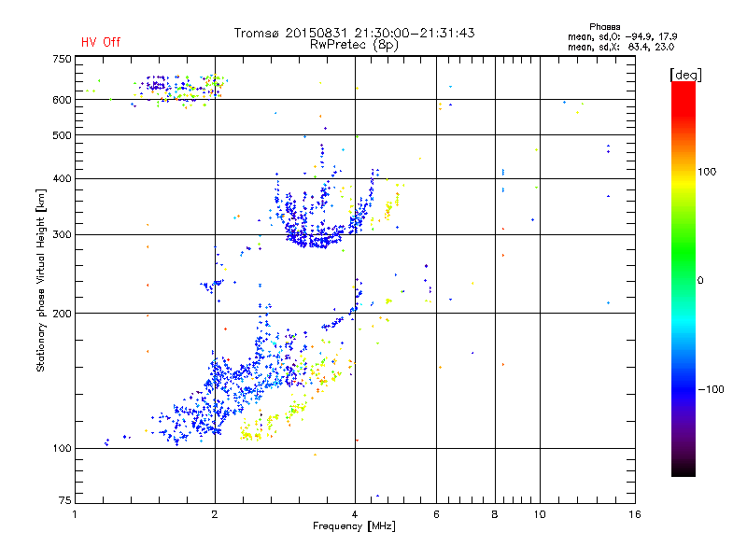
Task: Click the 'Phases' heading text
Action: (x=604, y=27)
